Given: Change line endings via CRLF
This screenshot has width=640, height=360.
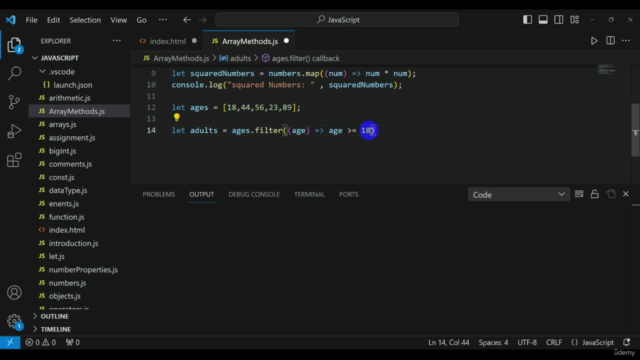Looking at the screenshot, I should 554,342.
